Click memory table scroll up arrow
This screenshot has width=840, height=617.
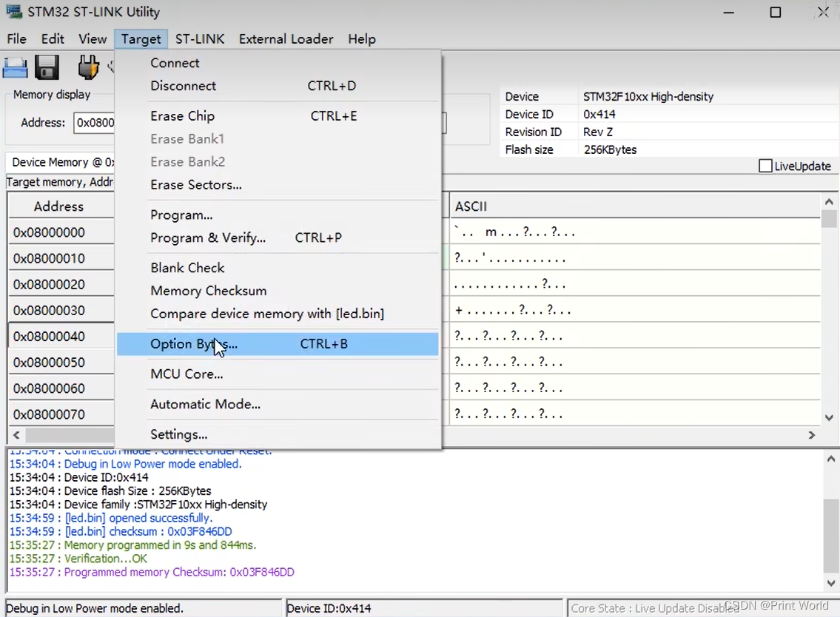829,202
